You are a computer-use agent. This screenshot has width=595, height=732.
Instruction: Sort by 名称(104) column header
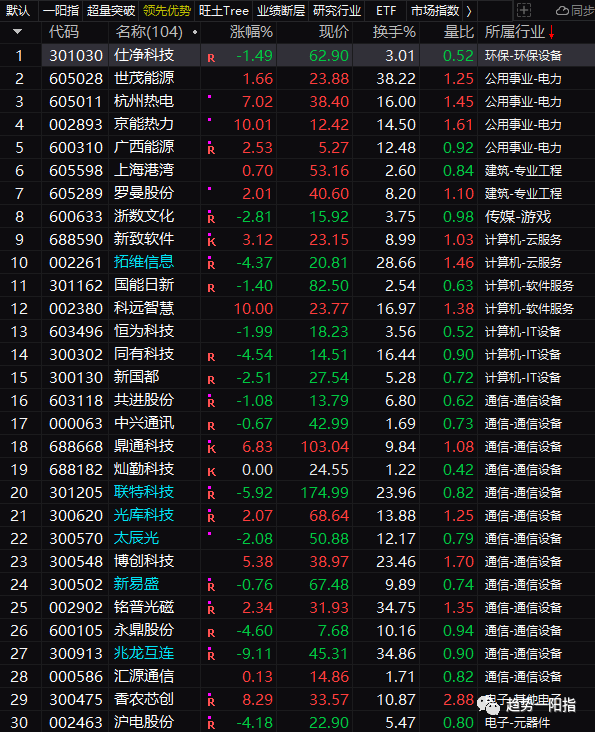pyautogui.click(x=149, y=32)
